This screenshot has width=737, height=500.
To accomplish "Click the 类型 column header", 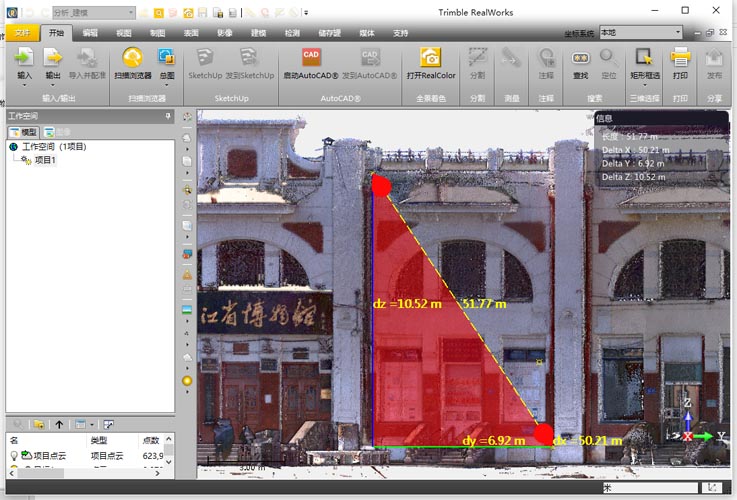I will (99, 440).
